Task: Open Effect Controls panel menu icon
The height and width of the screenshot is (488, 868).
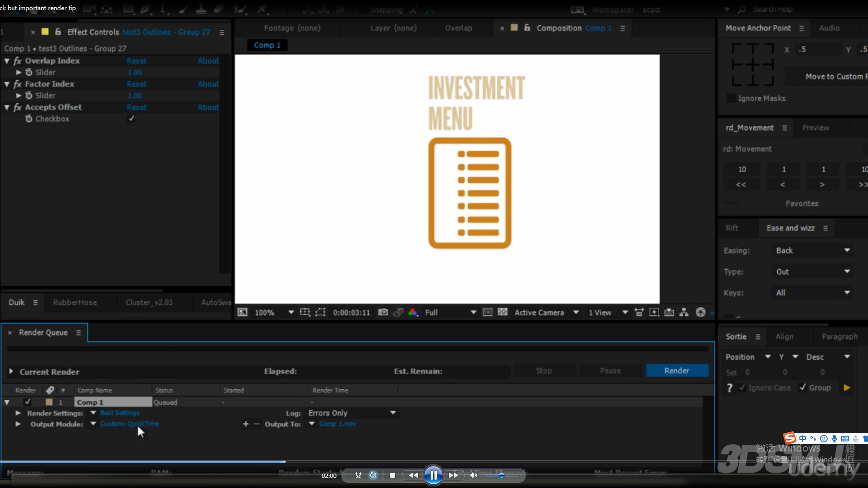Action: (222, 32)
